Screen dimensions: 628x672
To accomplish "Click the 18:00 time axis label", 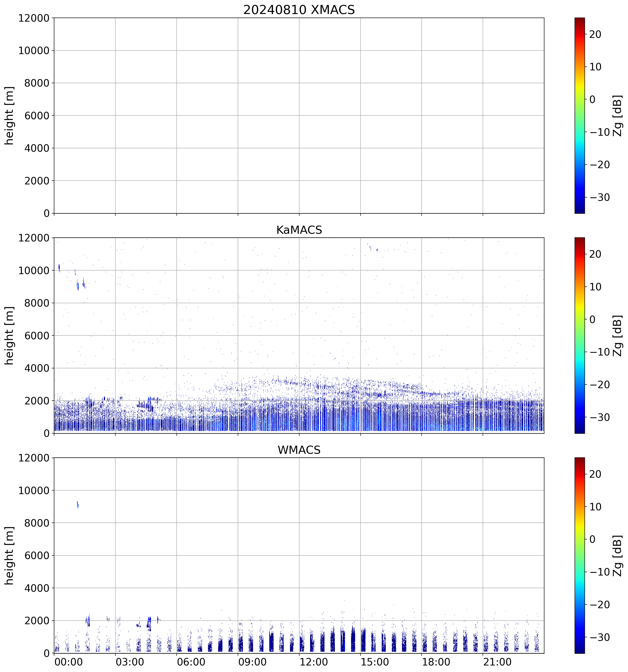I will [x=436, y=662].
